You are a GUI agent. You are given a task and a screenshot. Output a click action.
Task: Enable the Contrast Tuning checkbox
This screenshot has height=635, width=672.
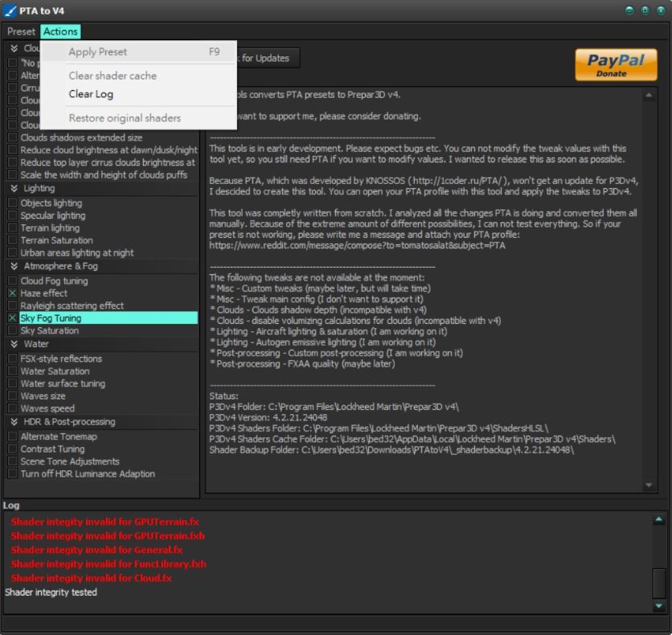[13, 449]
